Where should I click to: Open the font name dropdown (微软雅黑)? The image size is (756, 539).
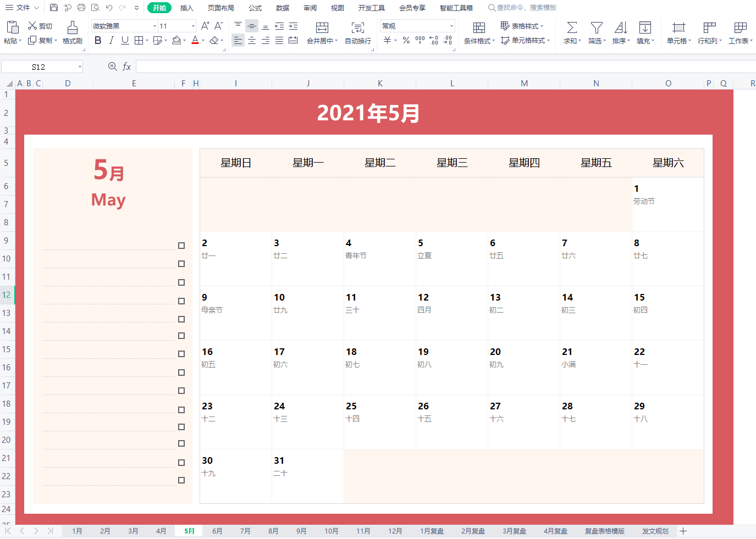154,26
